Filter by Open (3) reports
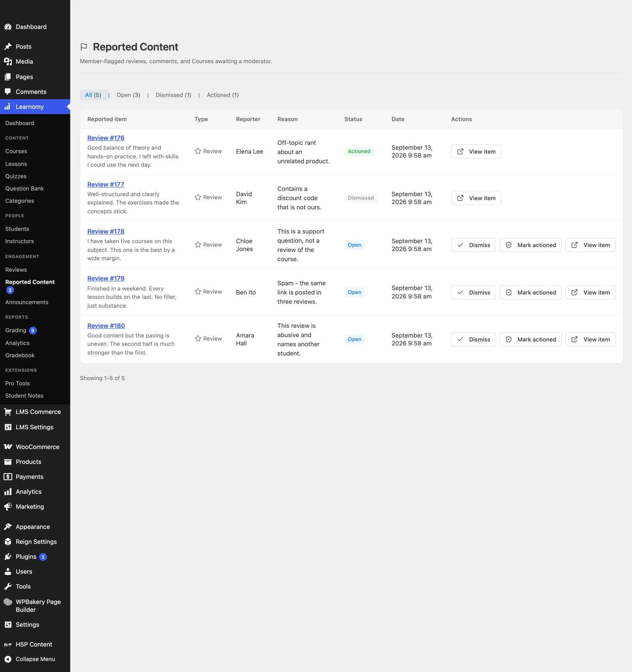 point(128,95)
